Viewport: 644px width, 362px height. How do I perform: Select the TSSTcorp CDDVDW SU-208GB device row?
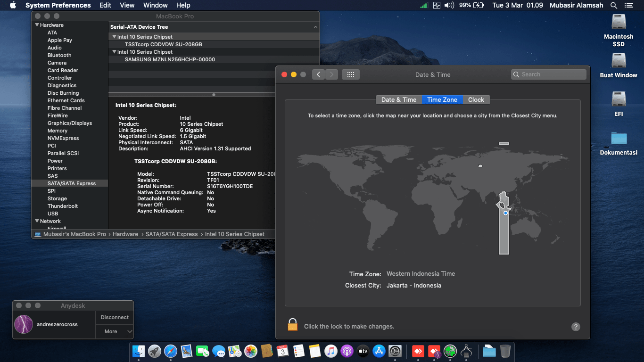214,44
